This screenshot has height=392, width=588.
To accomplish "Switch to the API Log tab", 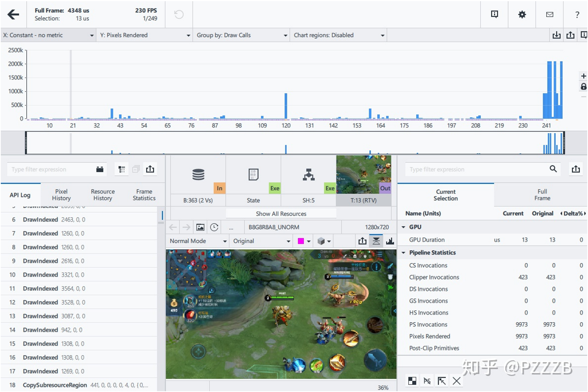I will [20, 195].
